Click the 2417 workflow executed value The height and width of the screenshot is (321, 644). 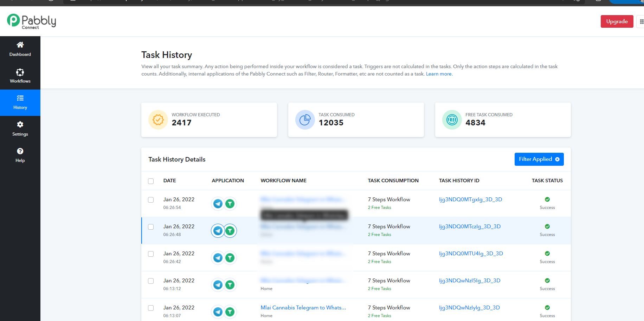point(181,123)
